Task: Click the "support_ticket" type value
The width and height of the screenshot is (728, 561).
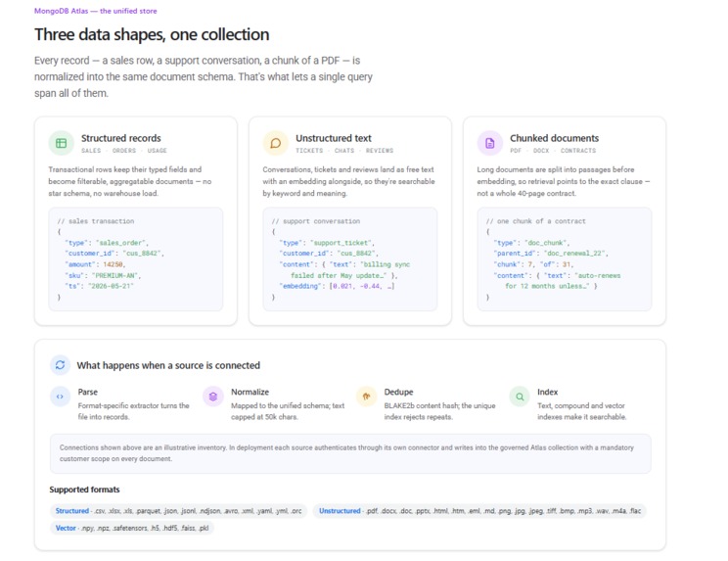Action: pos(341,243)
